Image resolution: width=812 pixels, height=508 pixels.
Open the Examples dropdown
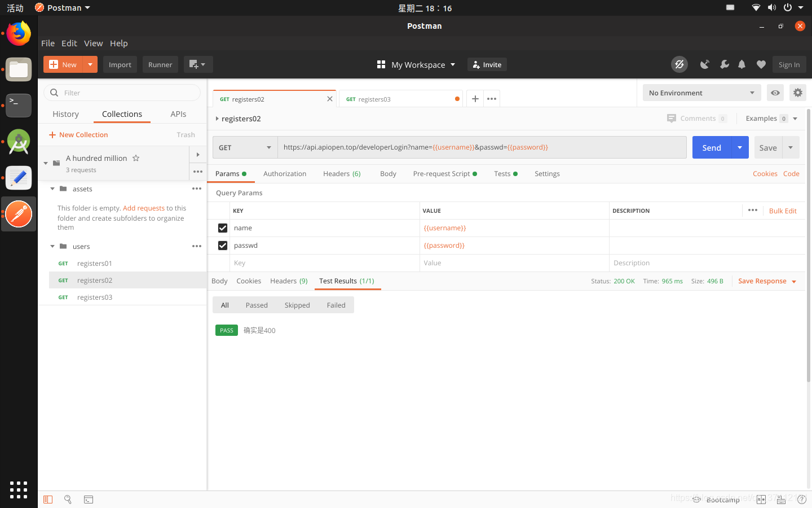pos(771,119)
